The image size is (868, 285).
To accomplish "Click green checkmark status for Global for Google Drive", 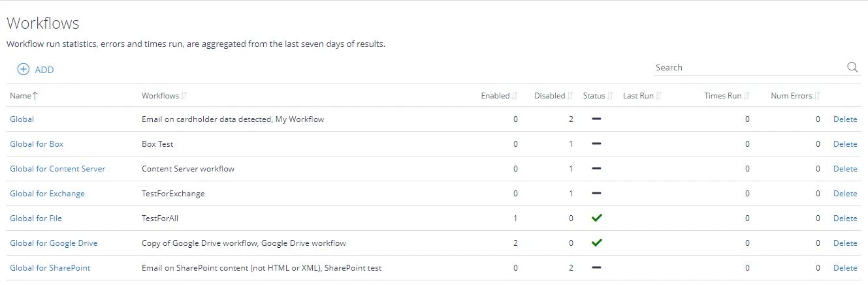I will coord(596,243).
